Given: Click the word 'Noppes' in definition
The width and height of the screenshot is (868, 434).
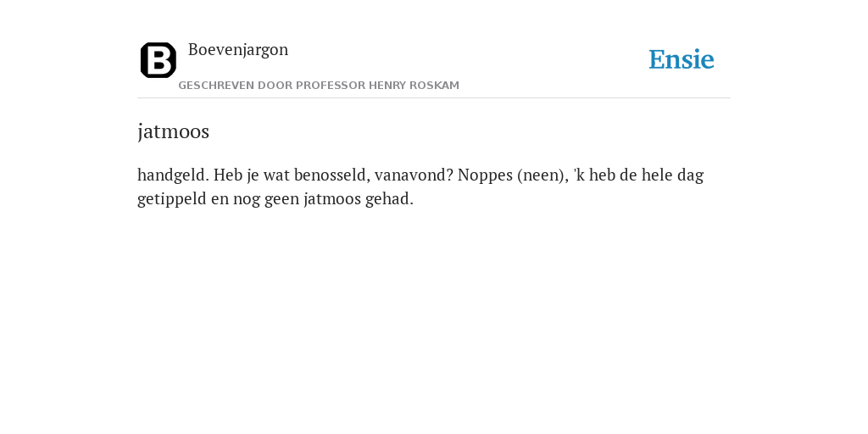Looking at the screenshot, I should click(486, 175).
